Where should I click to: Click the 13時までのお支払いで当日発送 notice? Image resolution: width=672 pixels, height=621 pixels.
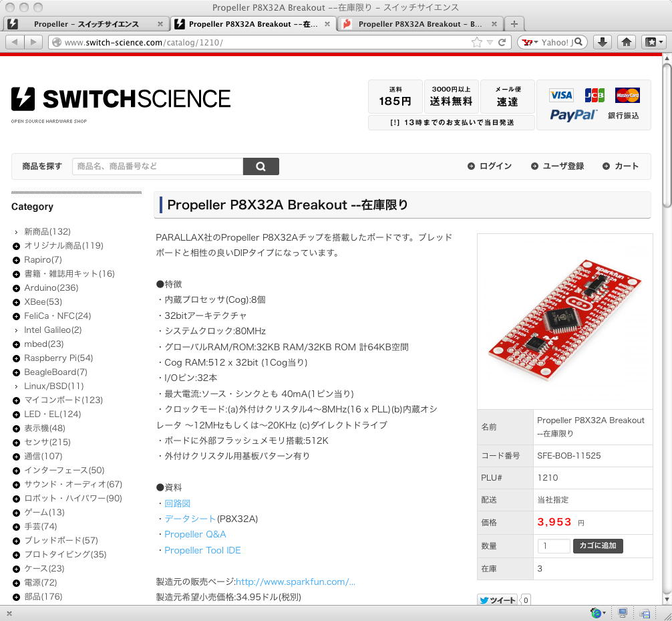pos(452,122)
